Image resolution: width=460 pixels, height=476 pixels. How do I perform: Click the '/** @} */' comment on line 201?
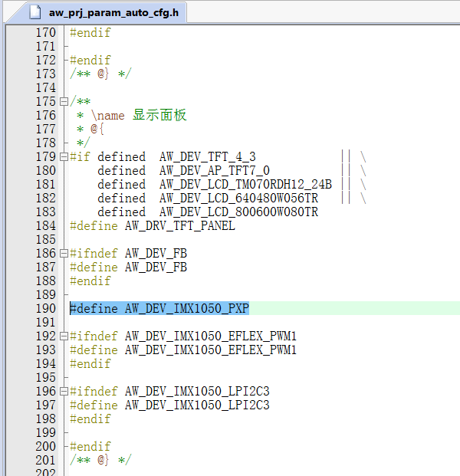click(100, 460)
